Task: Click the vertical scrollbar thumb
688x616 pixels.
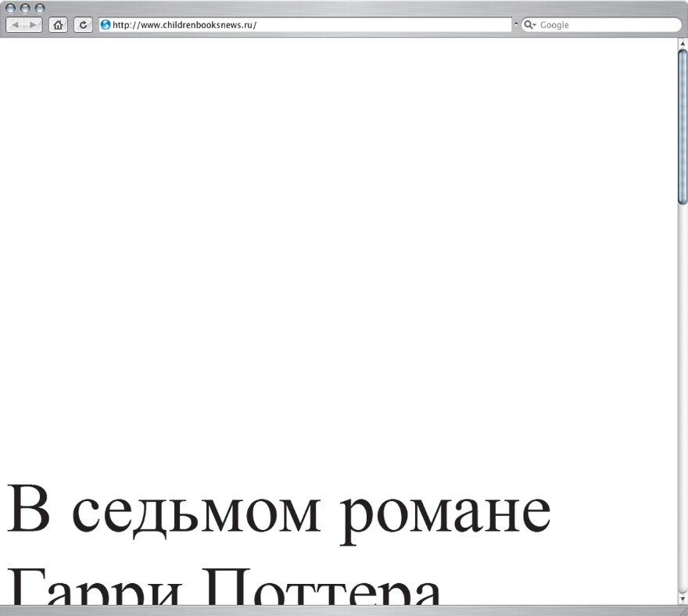Action: coord(683,127)
